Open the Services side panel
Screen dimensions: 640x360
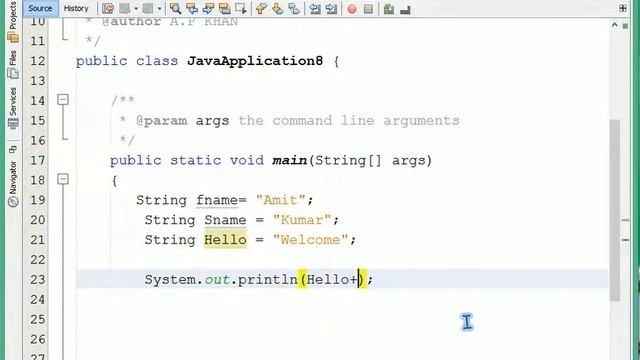tap(13, 108)
